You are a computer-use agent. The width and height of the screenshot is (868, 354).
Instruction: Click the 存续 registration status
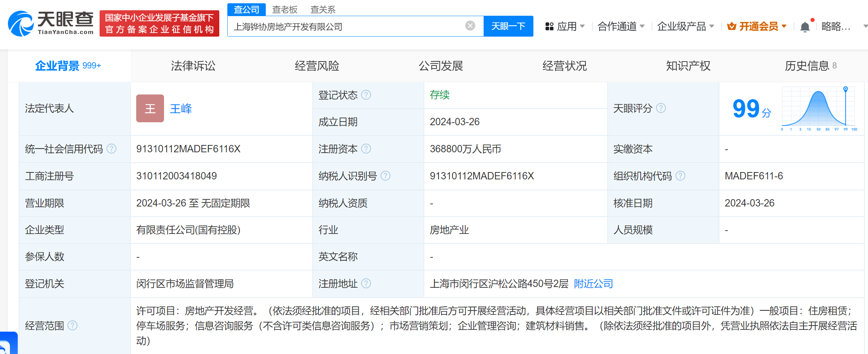[440, 95]
